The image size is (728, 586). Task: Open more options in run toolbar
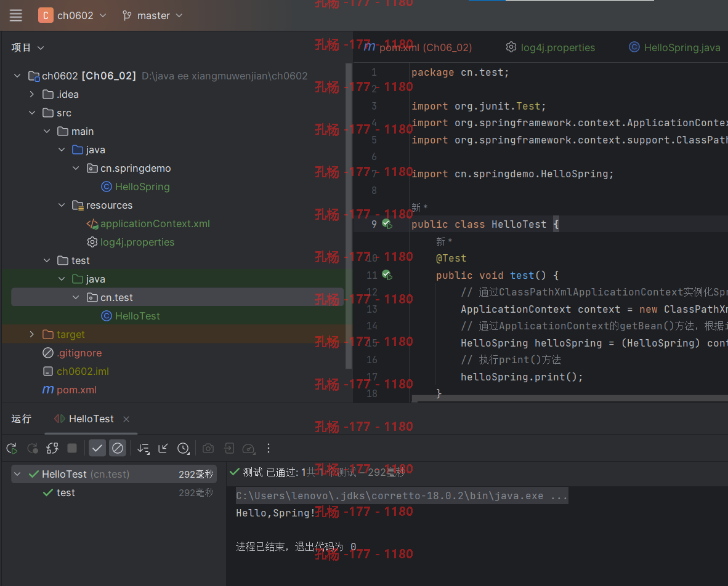pyautogui.click(x=269, y=448)
